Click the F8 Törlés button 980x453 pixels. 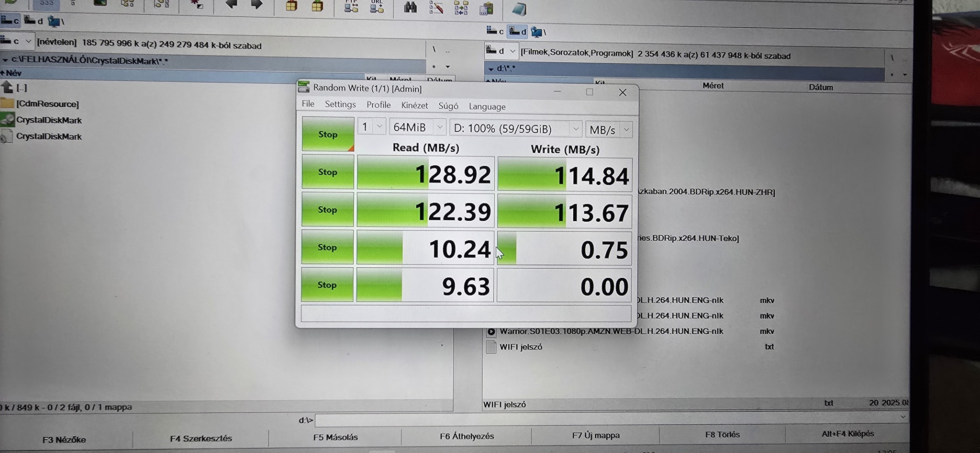723,434
